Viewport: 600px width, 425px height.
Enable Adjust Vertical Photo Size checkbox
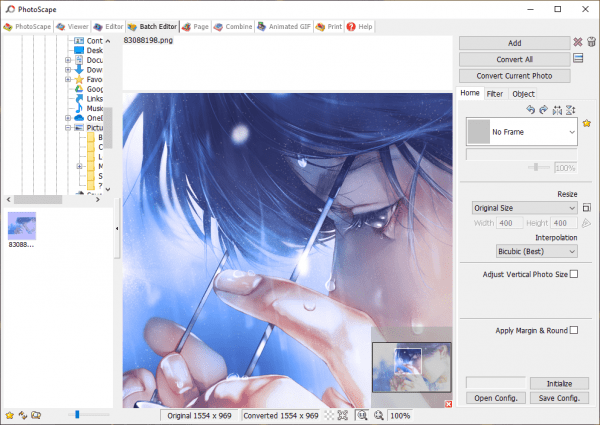point(574,274)
